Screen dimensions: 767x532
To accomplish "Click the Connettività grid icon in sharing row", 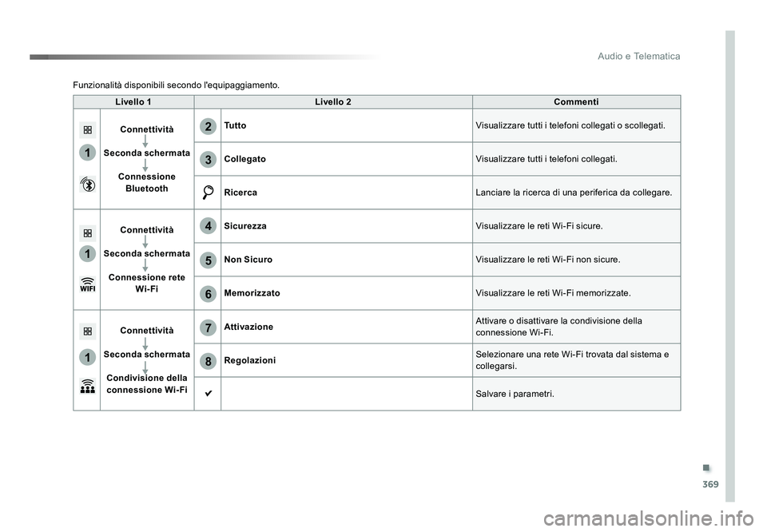I will pos(88,331).
